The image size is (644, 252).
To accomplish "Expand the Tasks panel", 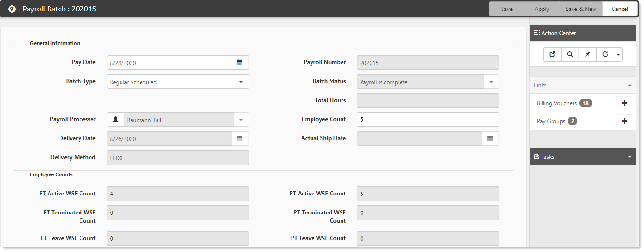I will 630,157.
